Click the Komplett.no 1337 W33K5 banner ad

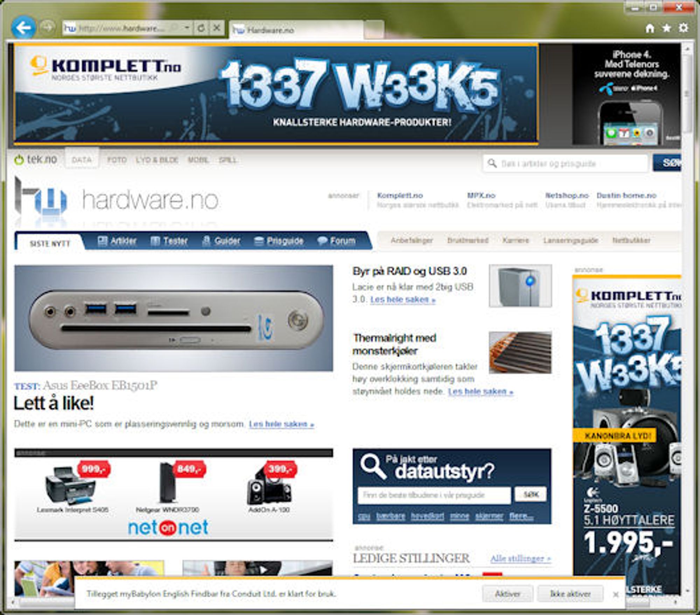tap(276, 94)
